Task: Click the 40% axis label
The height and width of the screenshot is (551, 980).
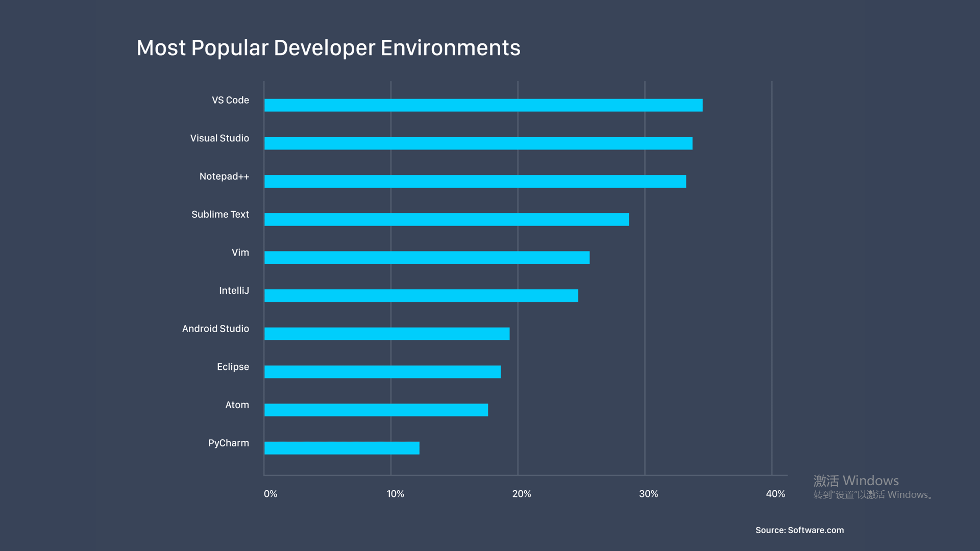Action: pos(775,494)
